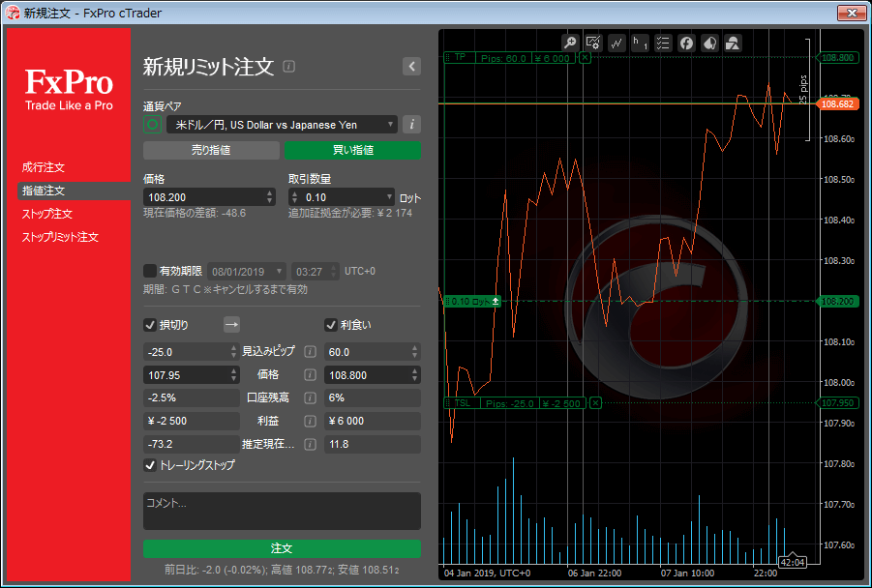Click the info icon in 利益 row
The image size is (872, 588).
[x=311, y=422]
